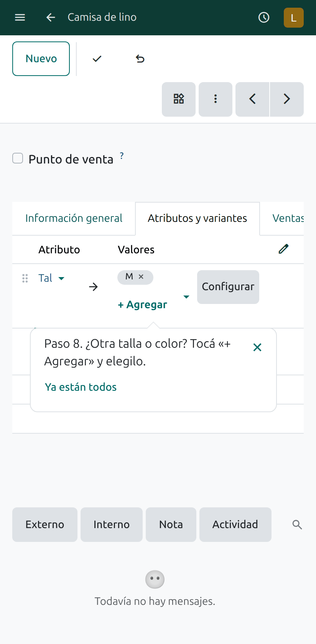
Task: Go to previous record chevron
Action: (x=252, y=99)
